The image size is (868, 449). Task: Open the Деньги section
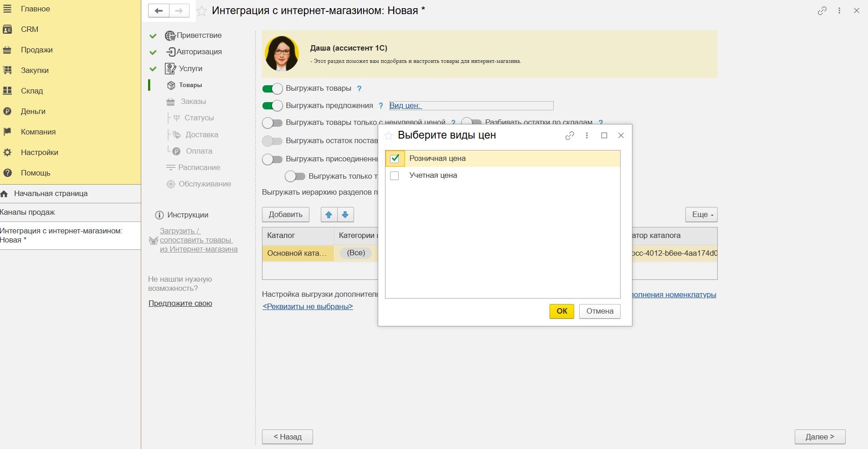33,111
